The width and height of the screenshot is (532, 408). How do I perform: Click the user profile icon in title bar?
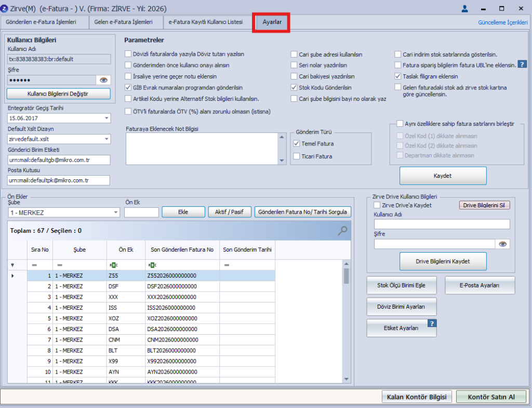[x=465, y=8]
